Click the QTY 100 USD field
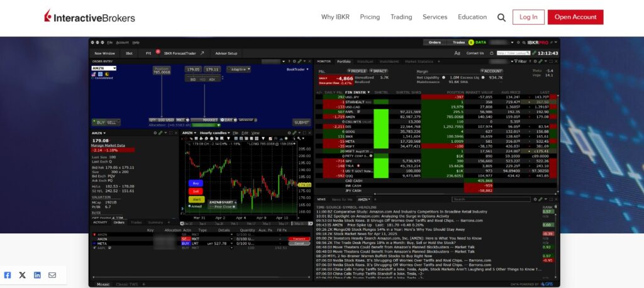 (162, 120)
